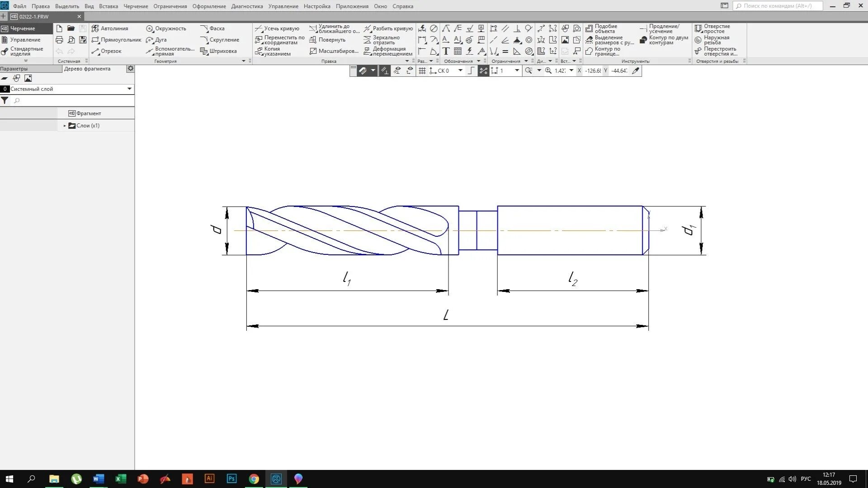
Task: Select Вспомогательная прямая auxiliary line tool
Action: click(x=170, y=51)
